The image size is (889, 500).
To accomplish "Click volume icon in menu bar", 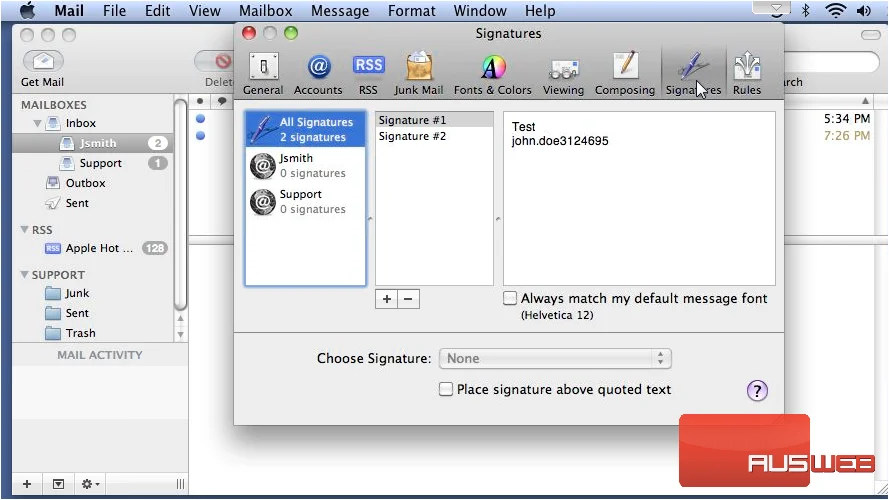I will coord(863,10).
